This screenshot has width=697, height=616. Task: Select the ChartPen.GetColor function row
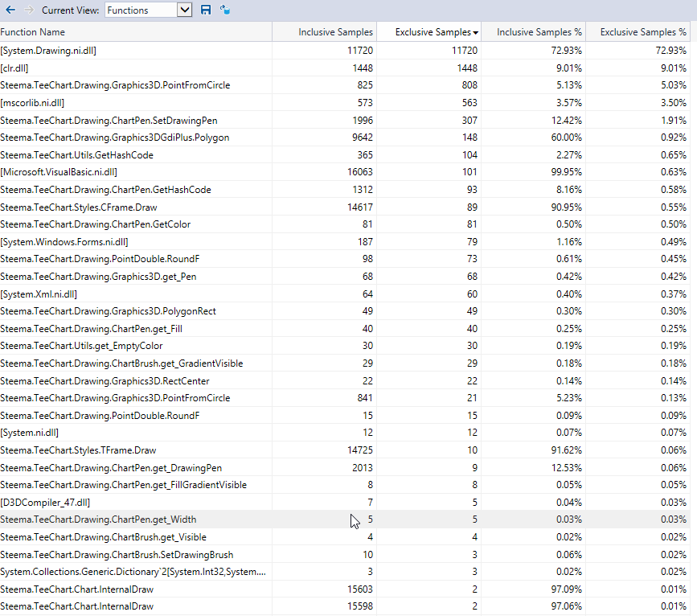click(x=345, y=224)
